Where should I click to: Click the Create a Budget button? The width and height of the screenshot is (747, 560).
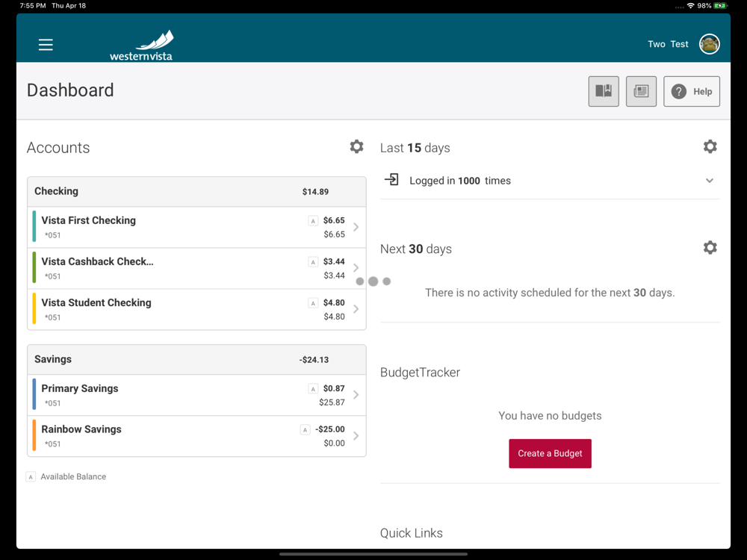point(550,453)
